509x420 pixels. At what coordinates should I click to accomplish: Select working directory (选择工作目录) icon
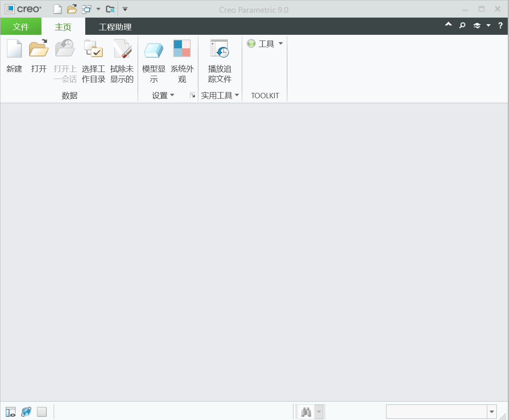pyautogui.click(x=93, y=49)
